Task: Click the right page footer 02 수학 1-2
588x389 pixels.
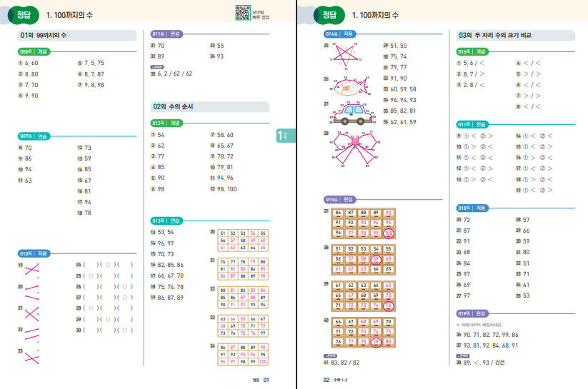Action: 335,380
